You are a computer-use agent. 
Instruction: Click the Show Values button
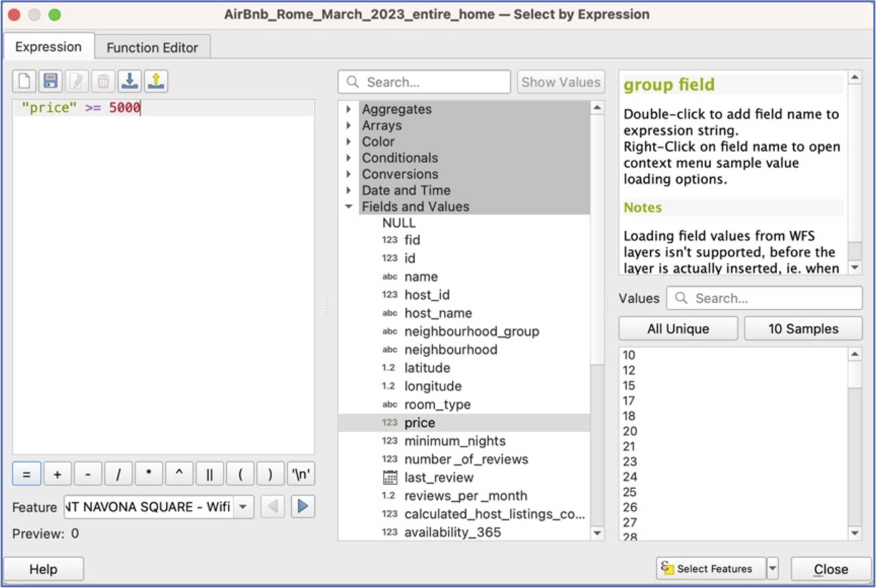pyautogui.click(x=561, y=82)
